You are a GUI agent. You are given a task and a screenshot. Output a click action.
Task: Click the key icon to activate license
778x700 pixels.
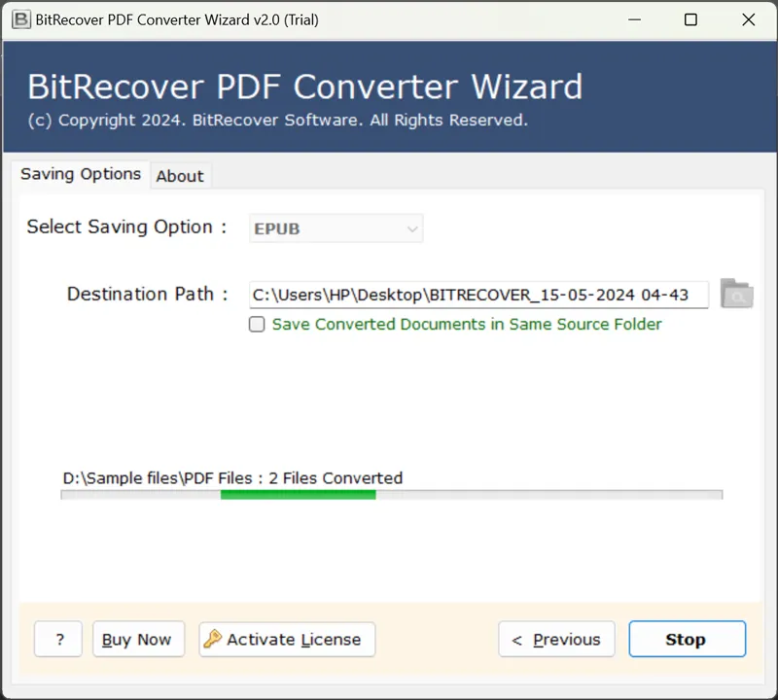pyautogui.click(x=213, y=639)
